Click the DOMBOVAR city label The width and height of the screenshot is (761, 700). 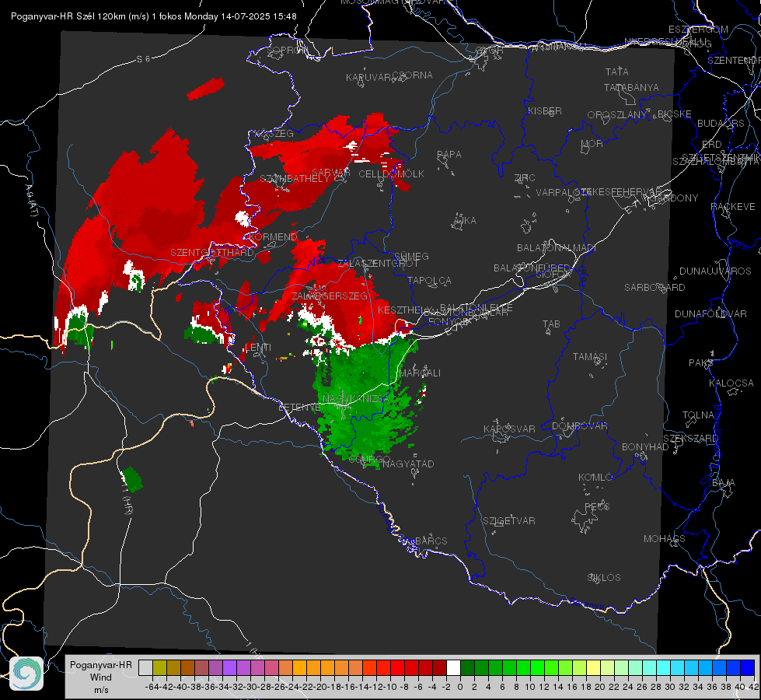pos(580,426)
